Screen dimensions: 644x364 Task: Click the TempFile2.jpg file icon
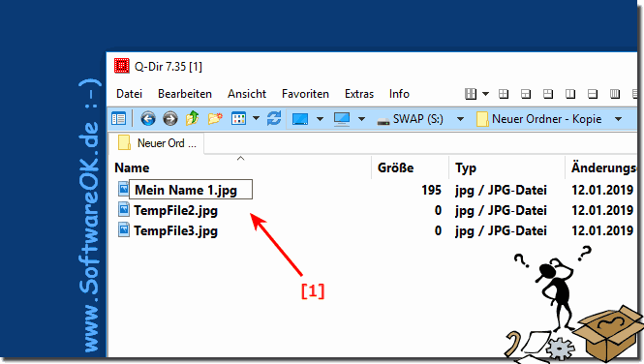(x=123, y=210)
